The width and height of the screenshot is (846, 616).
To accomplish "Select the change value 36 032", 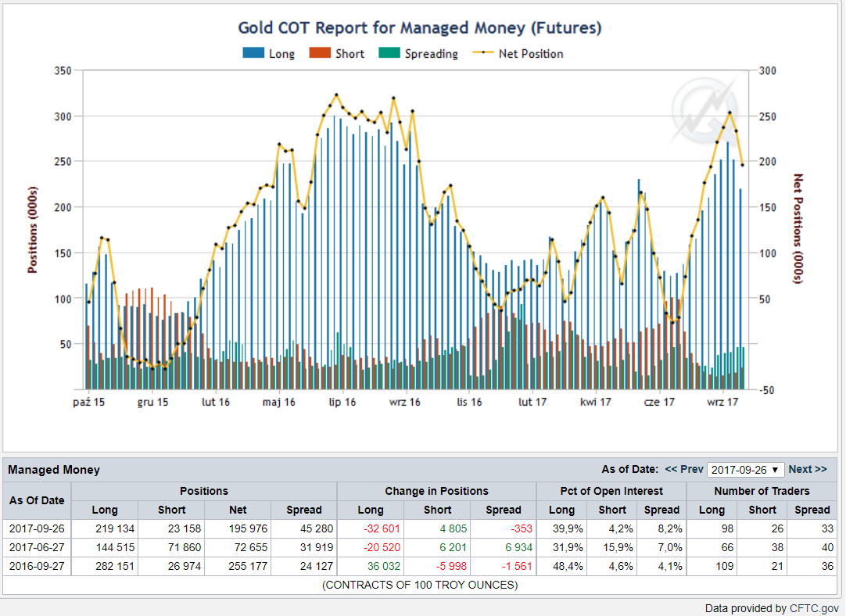I will click(x=384, y=567).
